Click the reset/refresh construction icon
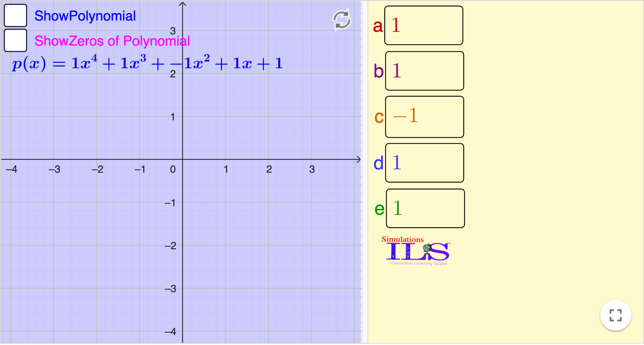 point(341,20)
